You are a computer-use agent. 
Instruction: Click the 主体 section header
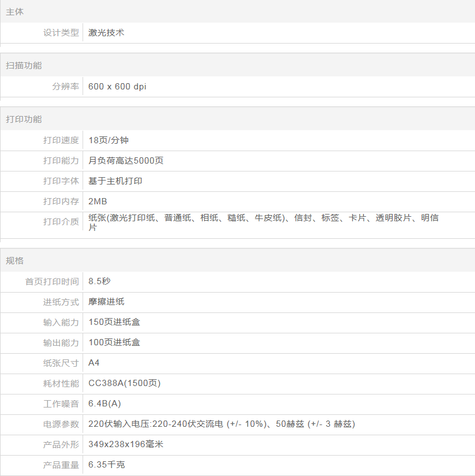pos(15,12)
